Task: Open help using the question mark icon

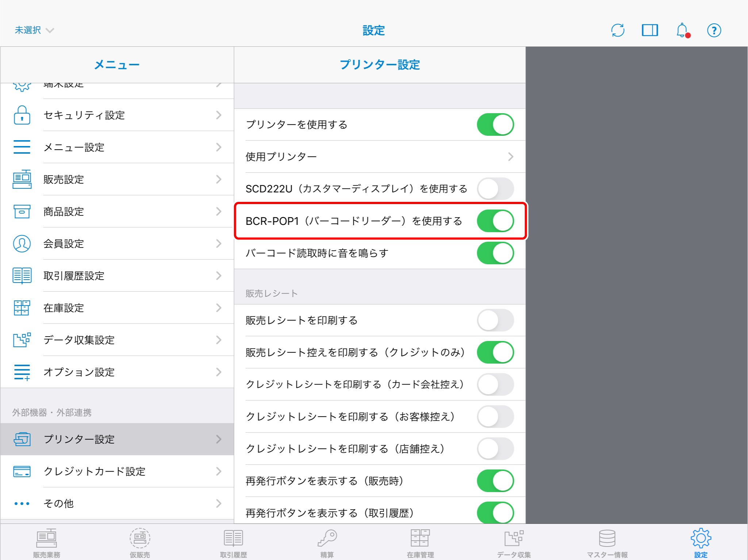Action: (714, 30)
